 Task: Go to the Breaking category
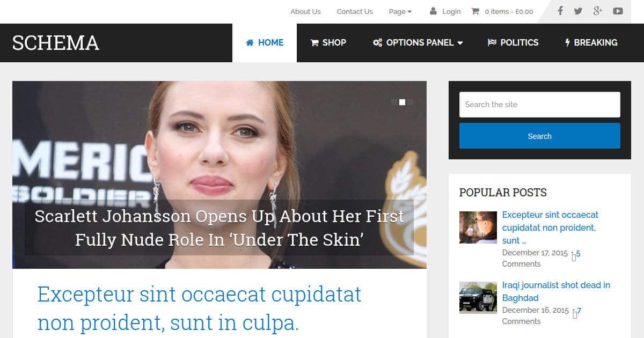coord(591,43)
